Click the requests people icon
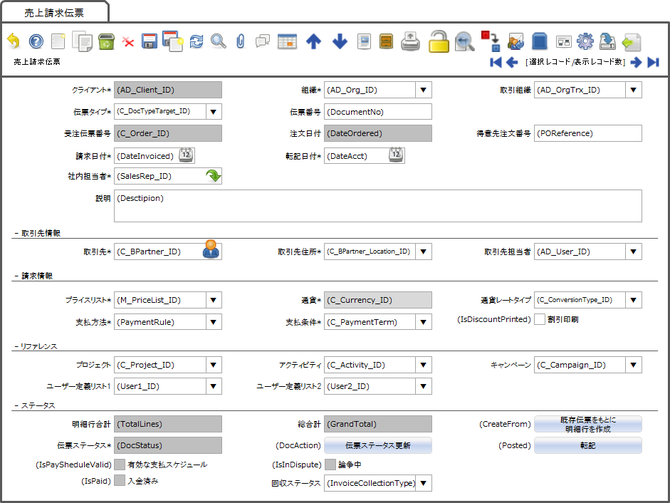670x503 pixels. coord(516,41)
